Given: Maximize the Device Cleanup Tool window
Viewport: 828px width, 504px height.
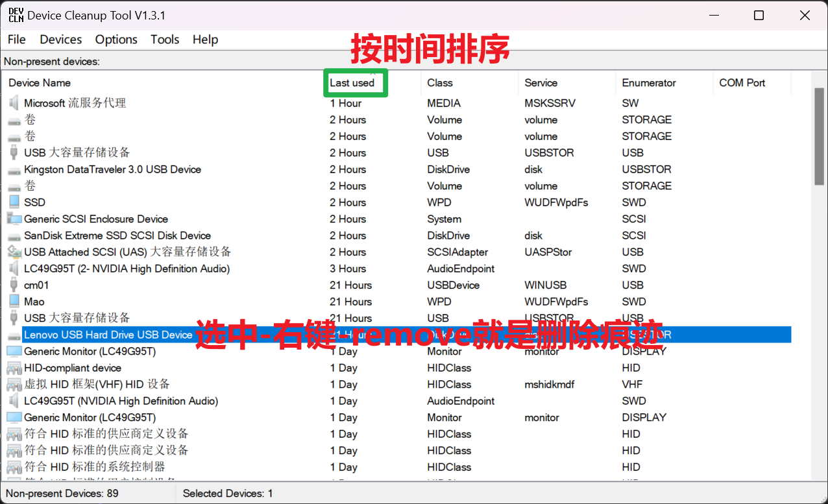Looking at the screenshot, I should [x=759, y=16].
